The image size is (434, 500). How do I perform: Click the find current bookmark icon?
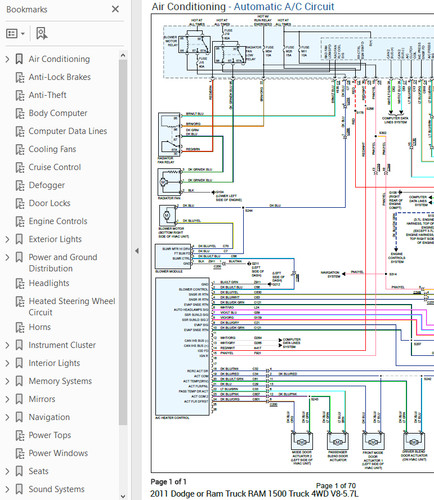42,34
